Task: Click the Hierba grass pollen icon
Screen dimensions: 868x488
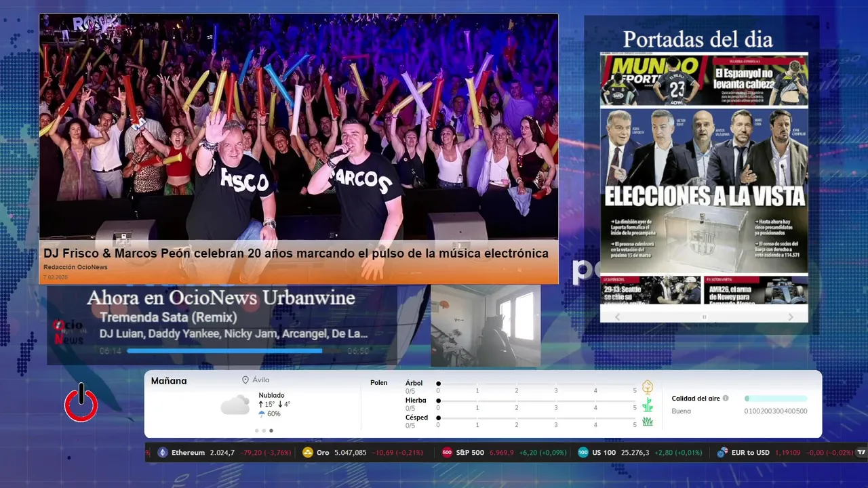Action: [x=648, y=405]
